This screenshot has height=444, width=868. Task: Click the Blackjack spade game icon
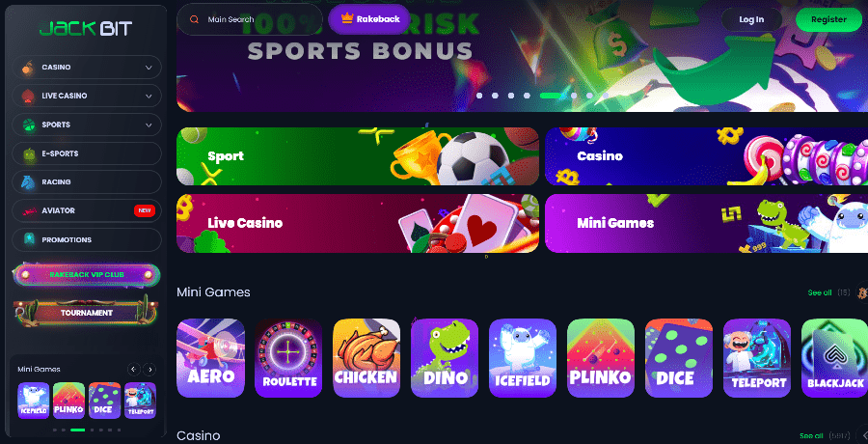(x=835, y=358)
